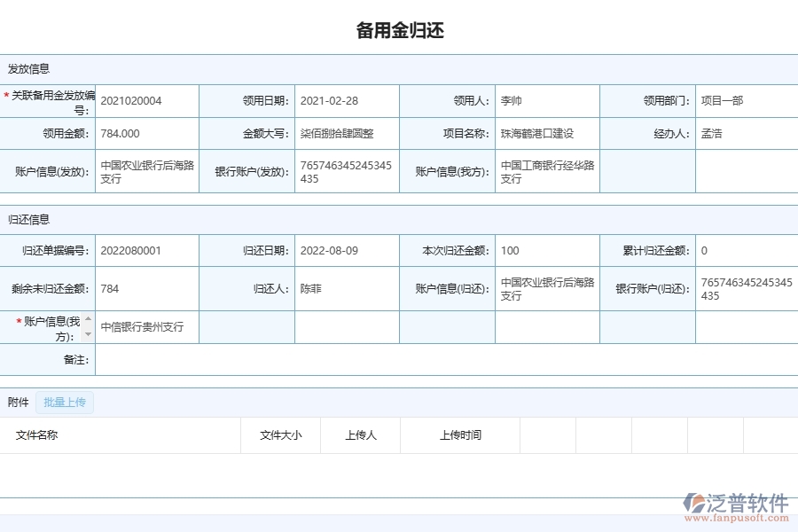This screenshot has height=532, width=798.
Task: Click the 上传人 column header
Action: coord(359,435)
